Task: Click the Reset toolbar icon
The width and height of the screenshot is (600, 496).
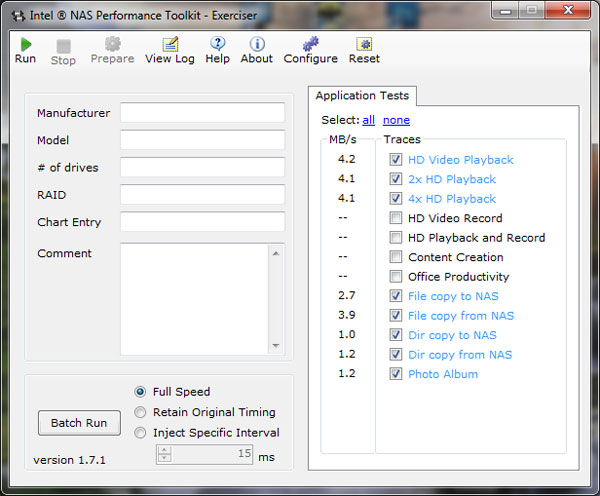Action: (x=364, y=44)
